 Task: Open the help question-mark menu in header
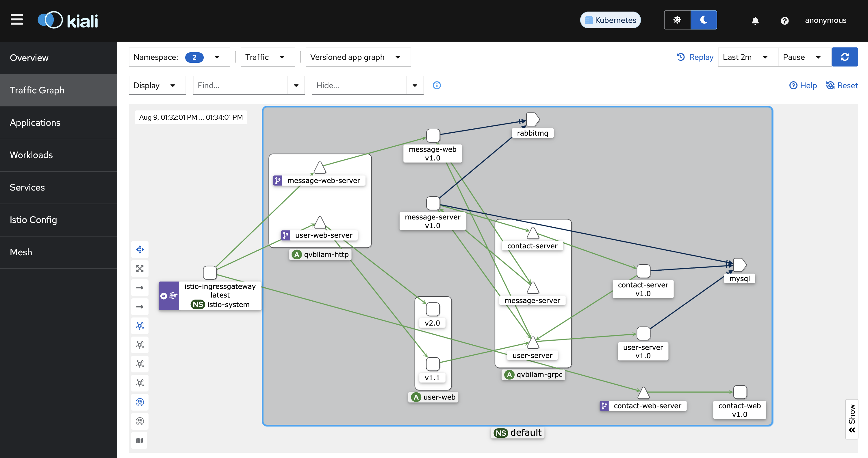tap(784, 21)
